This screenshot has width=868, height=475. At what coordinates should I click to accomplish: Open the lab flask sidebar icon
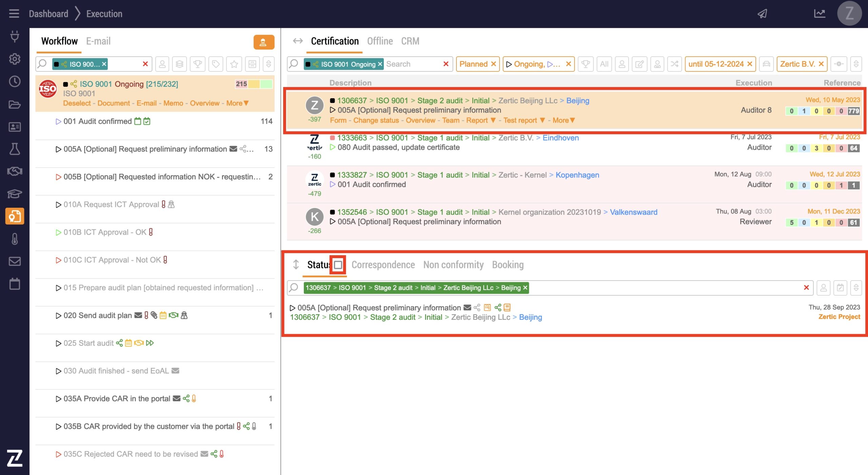point(15,149)
